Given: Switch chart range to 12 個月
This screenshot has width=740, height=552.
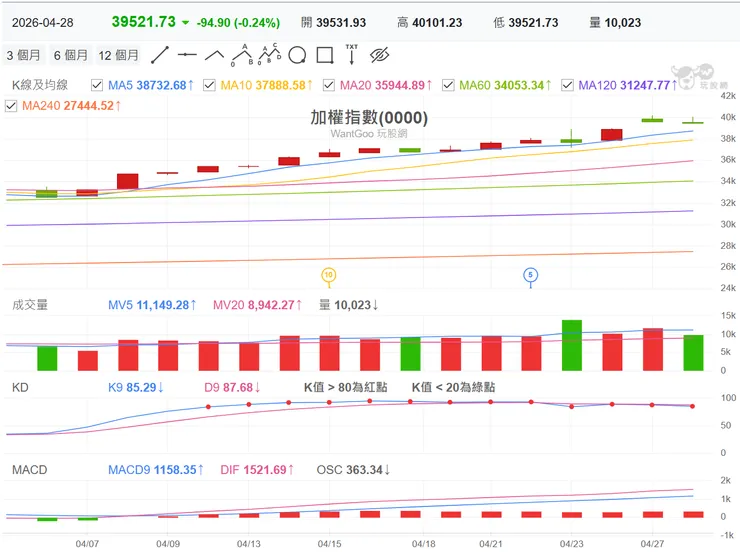Looking at the screenshot, I should (118, 55).
